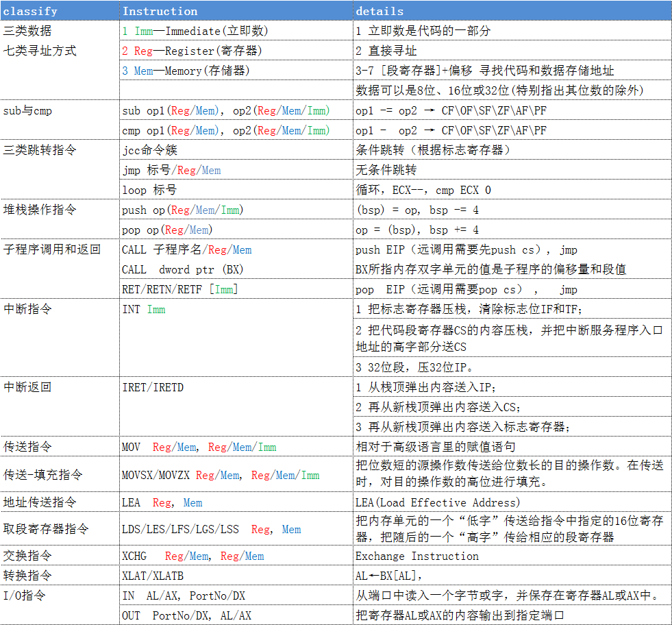Select the cell '无条件跳转'
Image resolution: width=672 pixels, height=625 pixels.
pyautogui.click(x=512, y=170)
